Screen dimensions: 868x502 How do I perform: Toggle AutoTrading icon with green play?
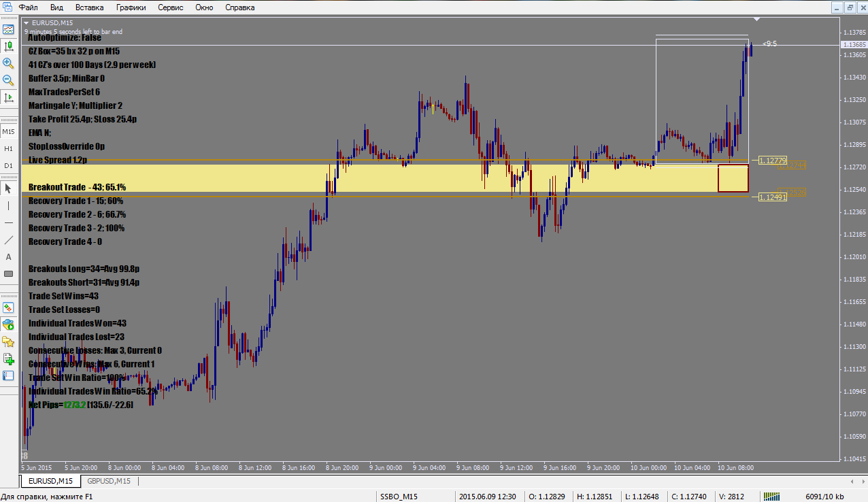[x=8, y=324]
